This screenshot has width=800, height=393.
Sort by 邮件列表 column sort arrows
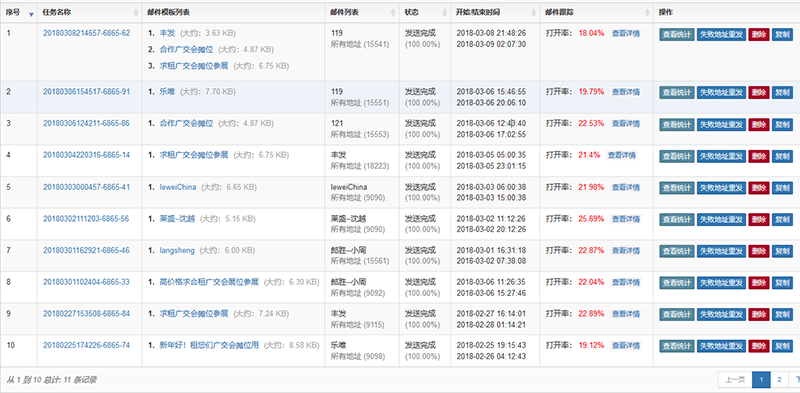click(x=393, y=13)
